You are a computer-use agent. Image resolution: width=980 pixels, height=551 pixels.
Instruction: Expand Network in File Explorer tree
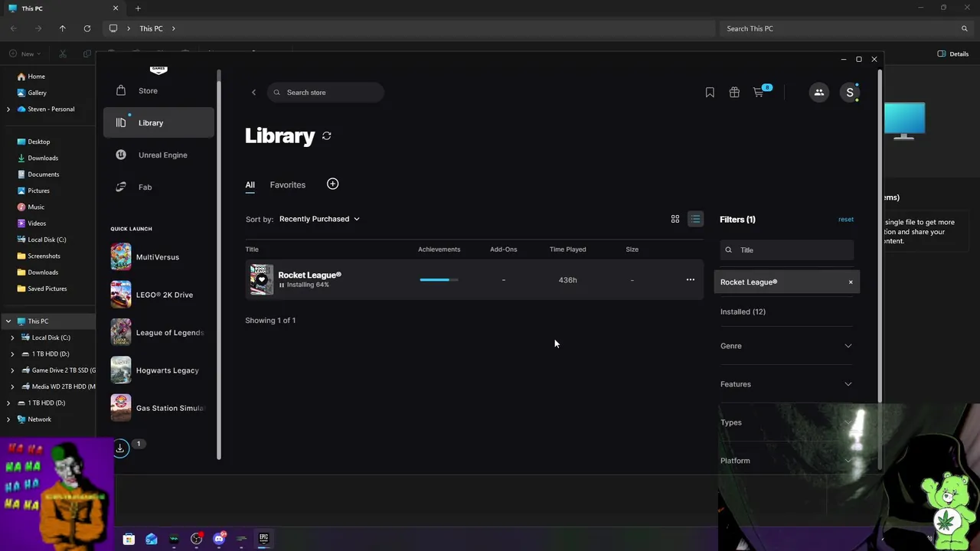[8, 419]
